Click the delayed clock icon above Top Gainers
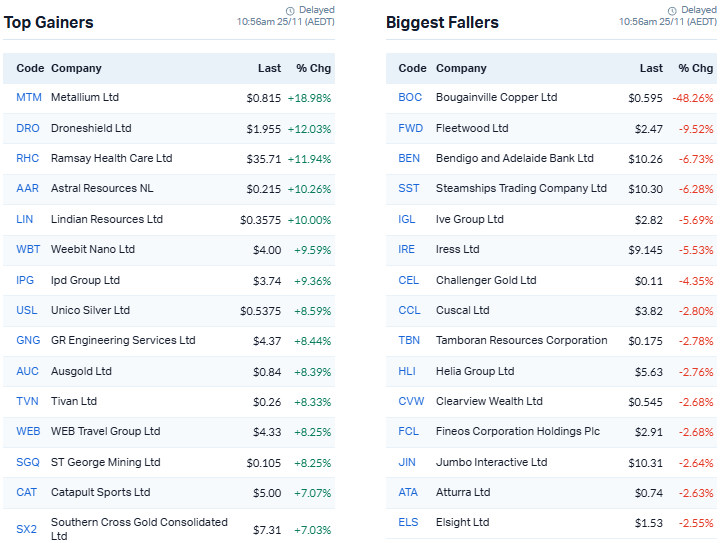725x543 pixels. [x=290, y=11]
